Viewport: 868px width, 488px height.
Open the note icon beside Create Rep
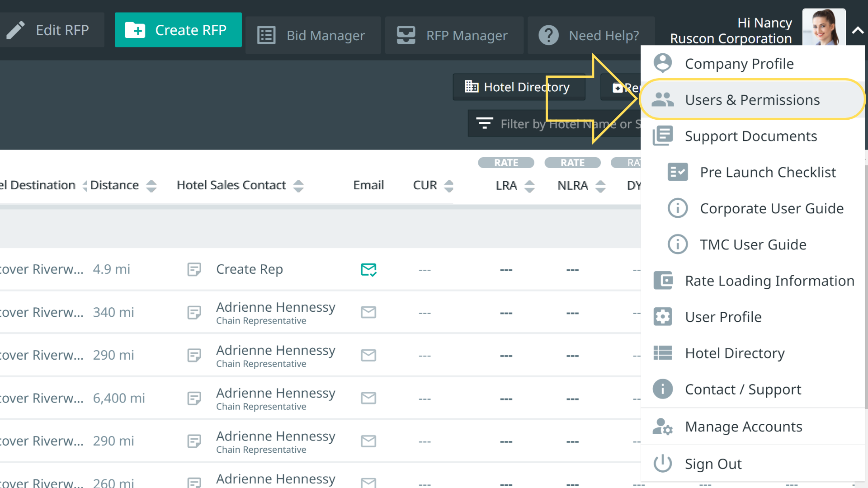[x=194, y=270]
